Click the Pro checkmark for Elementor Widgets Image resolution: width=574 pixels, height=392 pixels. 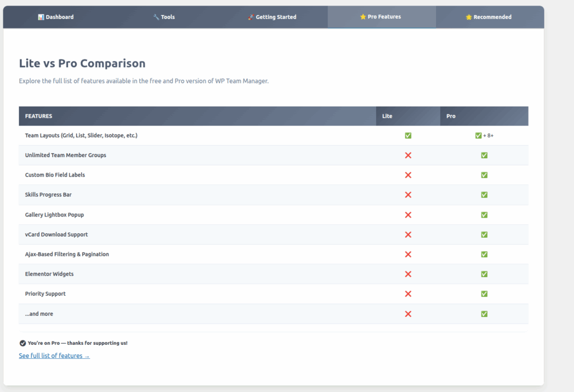tap(484, 274)
